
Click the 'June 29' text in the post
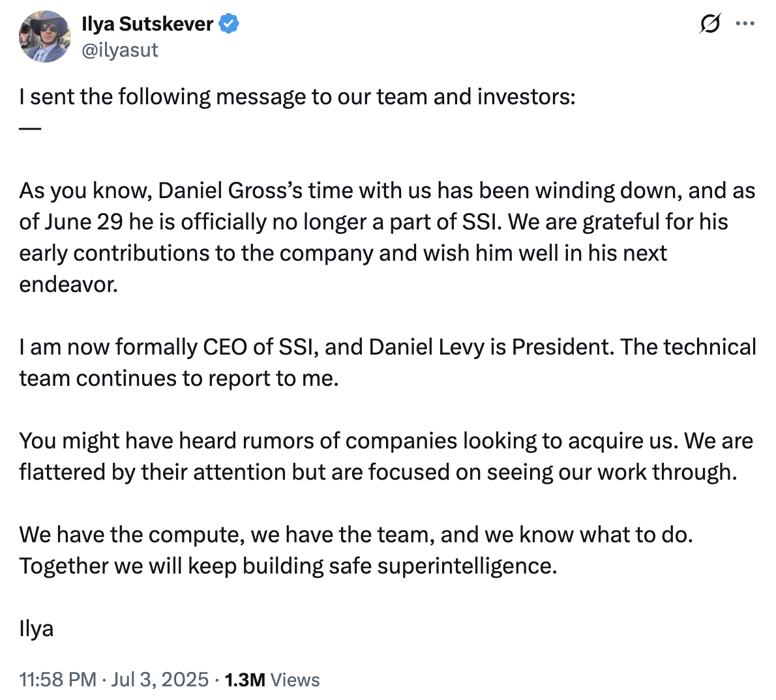click(x=83, y=222)
